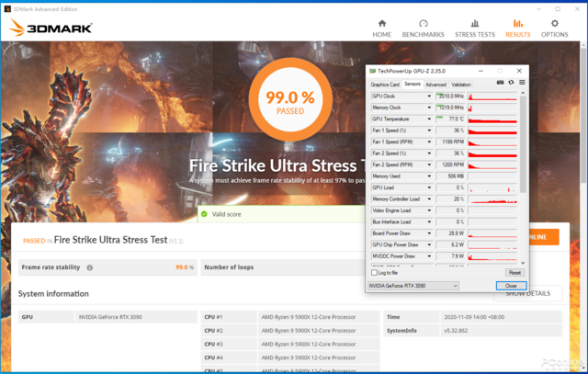Click GPU Clock history graph
This screenshot has width=588, height=374.
point(492,96)
